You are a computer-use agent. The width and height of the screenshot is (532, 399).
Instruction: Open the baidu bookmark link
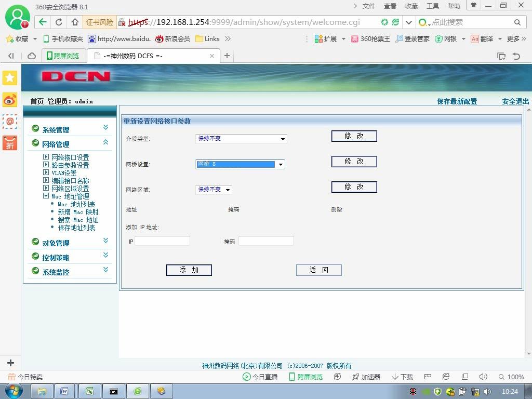[x=119, y=39]
